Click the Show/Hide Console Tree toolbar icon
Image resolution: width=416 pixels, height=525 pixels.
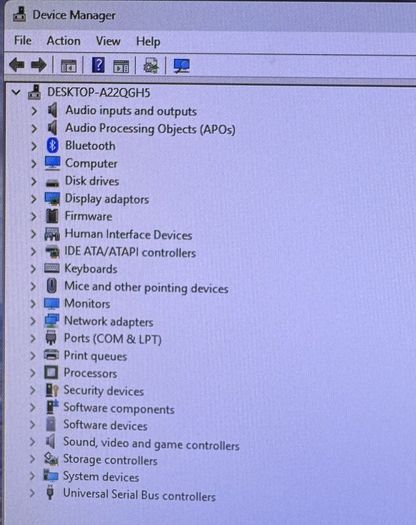69,66
